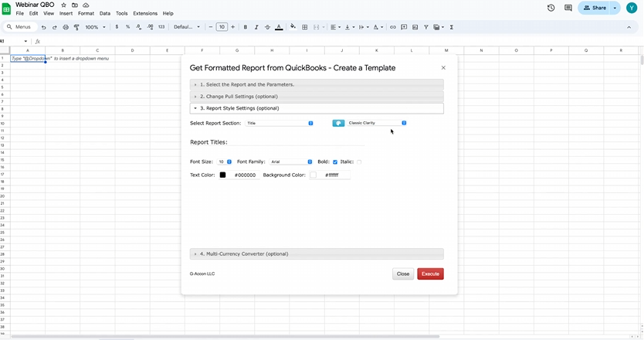Select the Paint format tool
The height and width of the screenshot is (340, 644).
click(76, 27)
